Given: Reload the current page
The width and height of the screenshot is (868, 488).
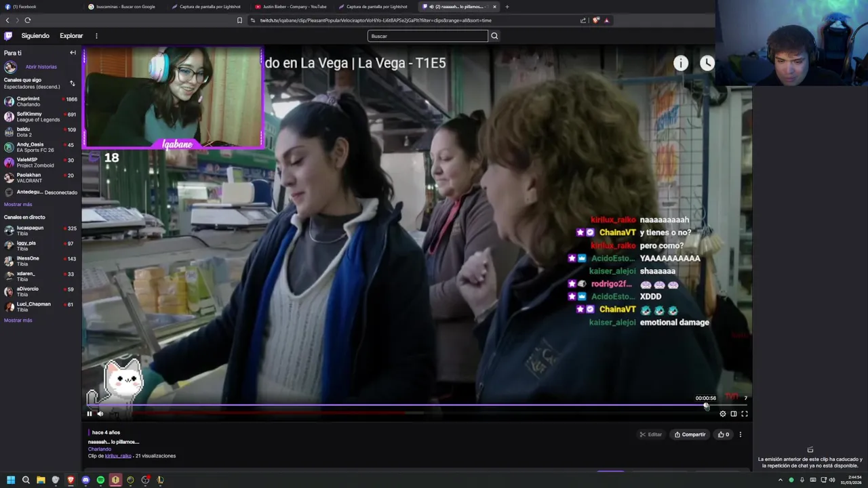Looking at the screenshot, I should 28,20.
